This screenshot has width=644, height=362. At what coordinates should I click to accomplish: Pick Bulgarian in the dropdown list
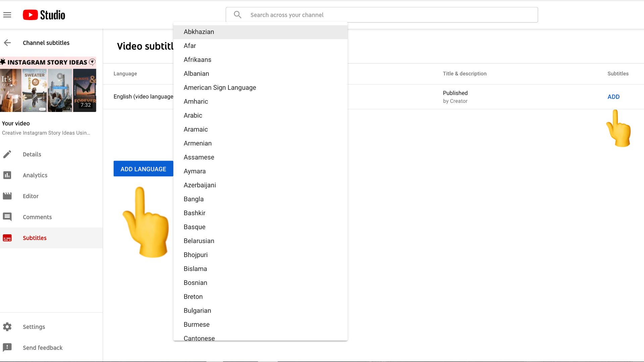click(197, 311)
